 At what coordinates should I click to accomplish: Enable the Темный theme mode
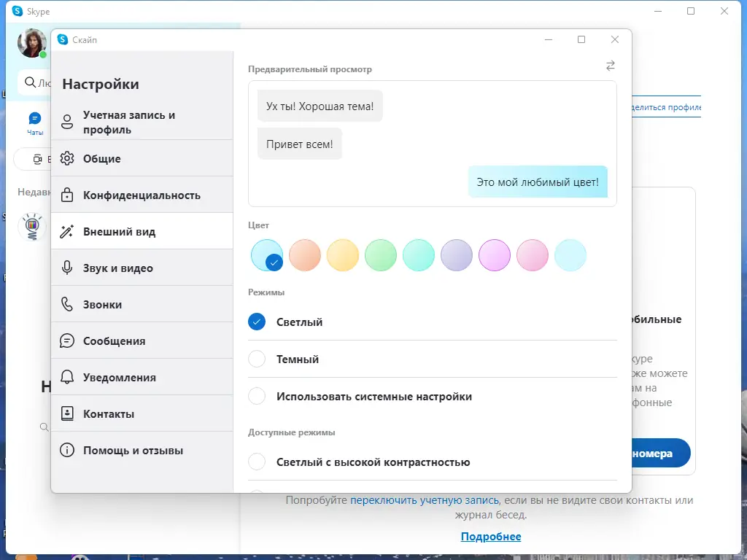(257, 359)
